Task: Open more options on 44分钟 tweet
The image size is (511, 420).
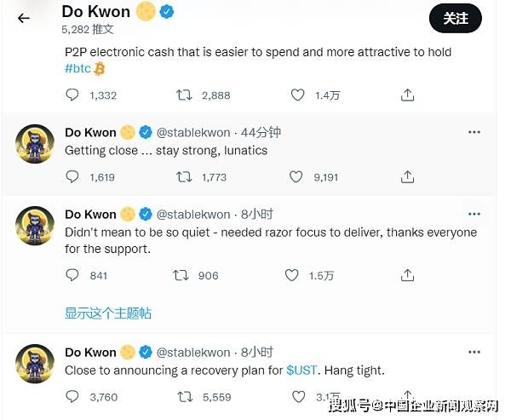Action: click(474, 132)
